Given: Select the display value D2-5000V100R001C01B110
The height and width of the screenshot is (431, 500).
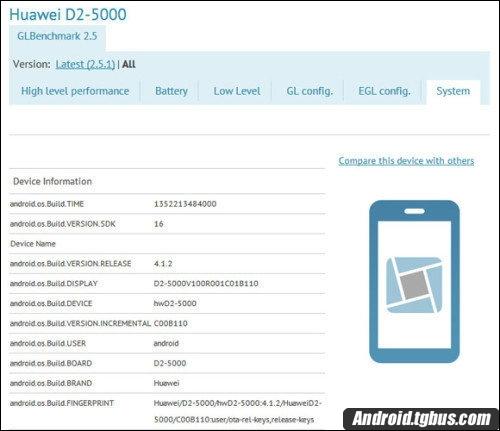Looking at the screenshot, I should click(206, 284).
